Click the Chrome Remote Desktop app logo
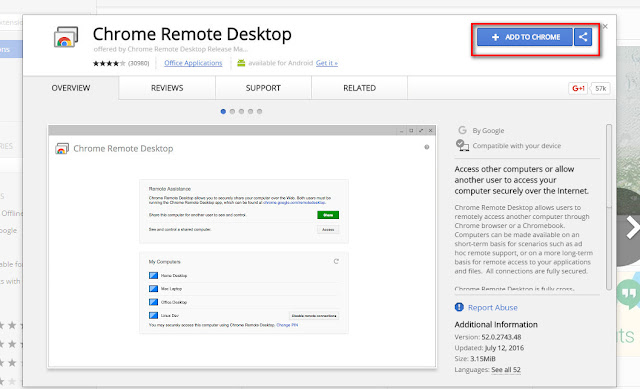The width and height of the screenshot is (640, 389). (66, 37)
